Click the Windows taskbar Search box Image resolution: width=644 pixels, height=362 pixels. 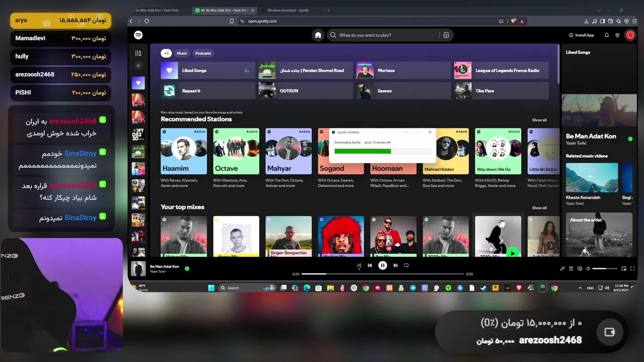(x=248, y=288)
